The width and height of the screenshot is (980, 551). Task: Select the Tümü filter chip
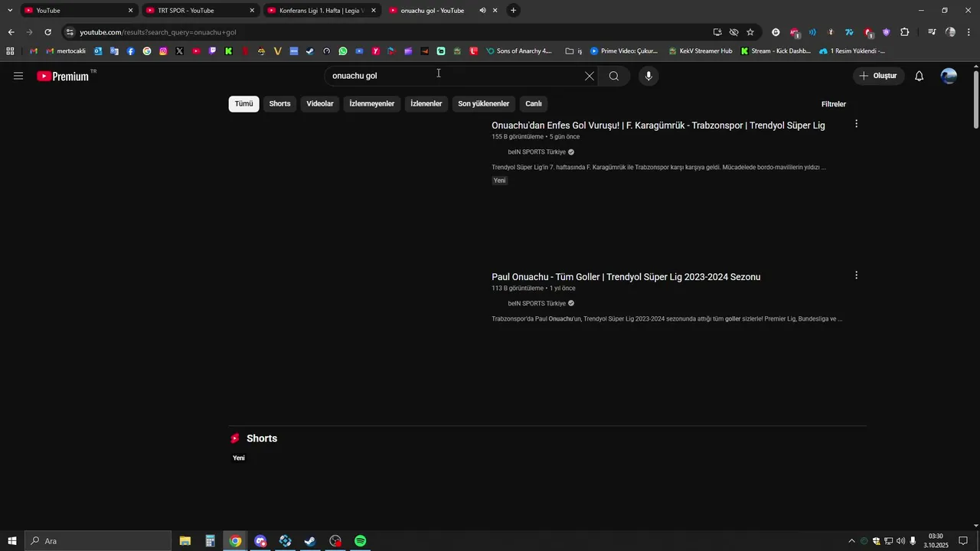click(243, 104)
